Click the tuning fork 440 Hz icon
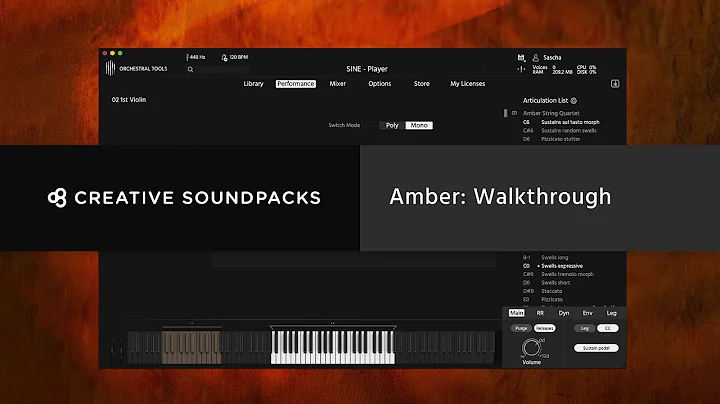 [x=187, y=57]
